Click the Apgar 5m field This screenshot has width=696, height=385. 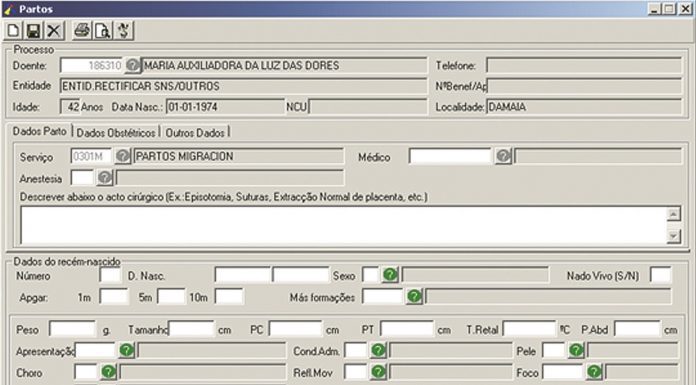tap(171, 297)
